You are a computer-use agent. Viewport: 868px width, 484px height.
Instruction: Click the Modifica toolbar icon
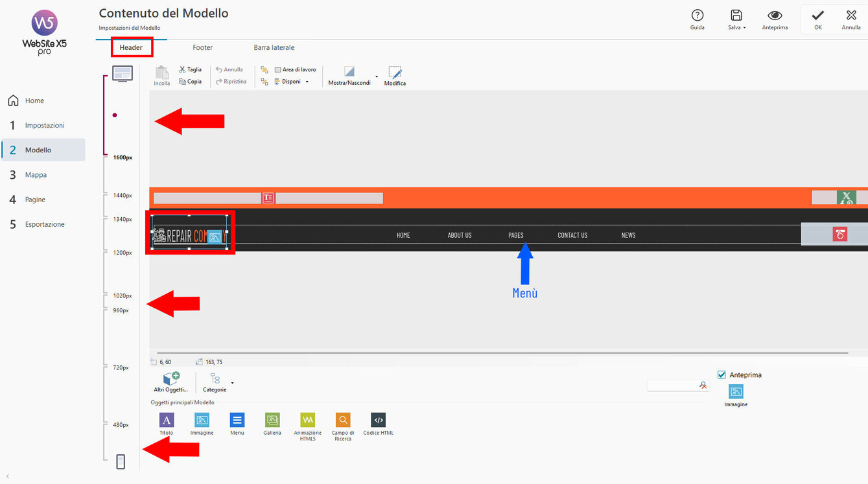coord(395,75)
